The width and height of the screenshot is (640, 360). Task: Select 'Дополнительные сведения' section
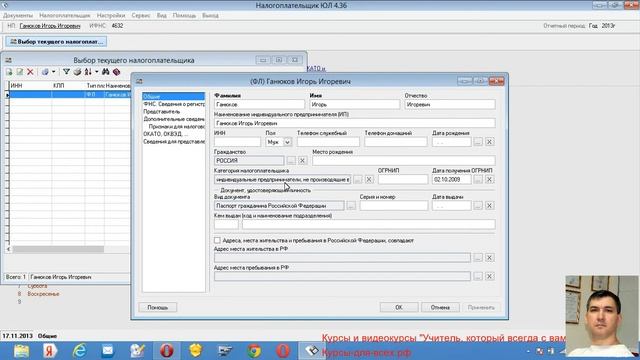[173, 119]
